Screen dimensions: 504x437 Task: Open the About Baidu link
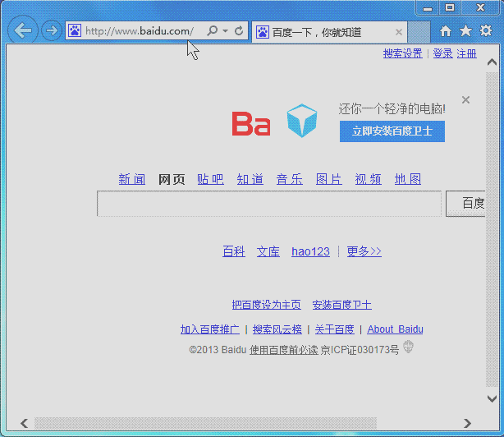[395, 329]
